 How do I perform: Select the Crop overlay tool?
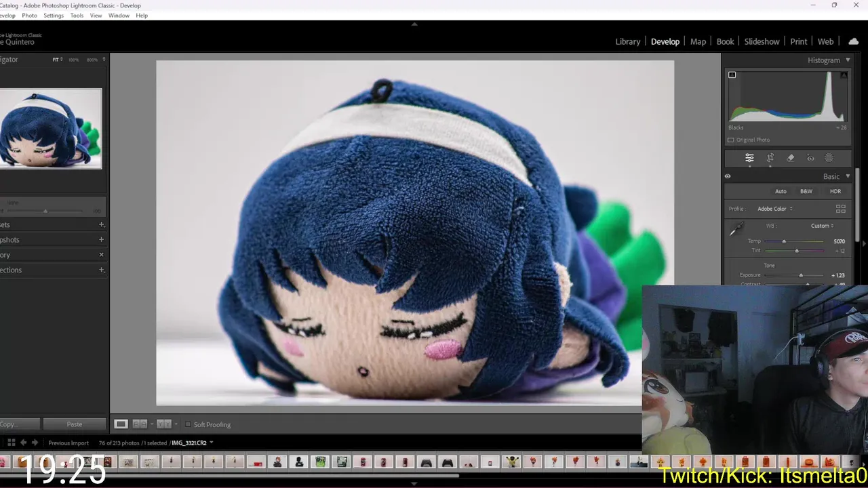pos(770,158)
